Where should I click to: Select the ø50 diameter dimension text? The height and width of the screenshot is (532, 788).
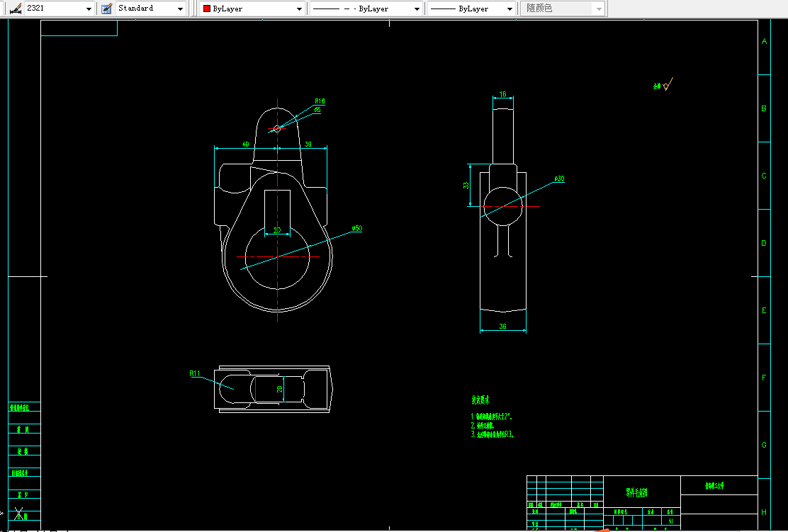tap(357, 228)
